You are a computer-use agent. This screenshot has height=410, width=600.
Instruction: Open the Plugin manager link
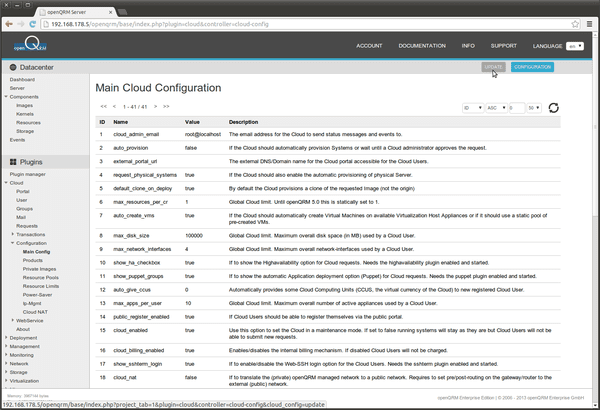[28, 174]
